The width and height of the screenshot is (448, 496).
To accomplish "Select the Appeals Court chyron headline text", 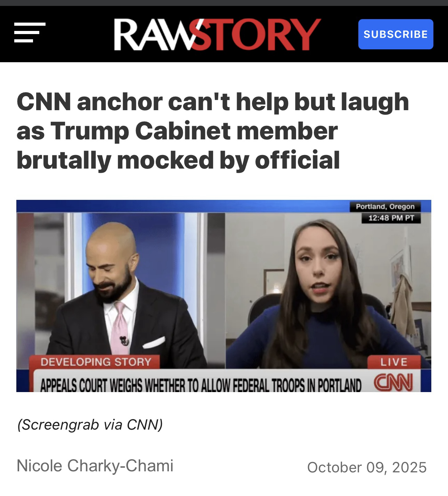I will click(201, 383).
